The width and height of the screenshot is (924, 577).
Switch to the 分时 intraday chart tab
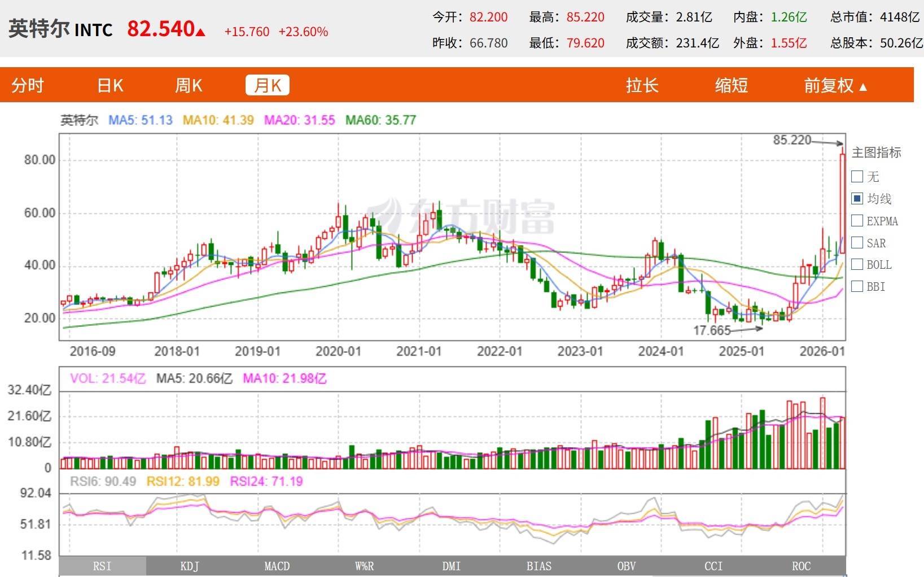tap(28, 85)
